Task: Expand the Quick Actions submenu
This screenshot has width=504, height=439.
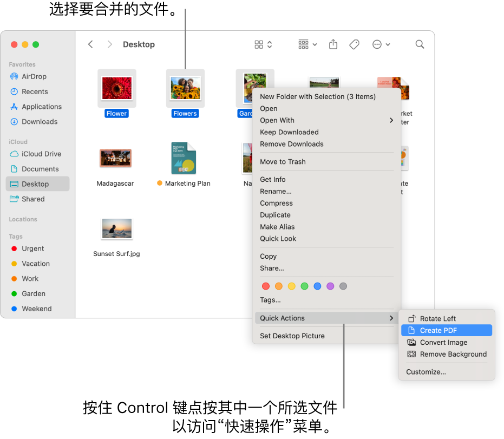Action: click(326, 318)
